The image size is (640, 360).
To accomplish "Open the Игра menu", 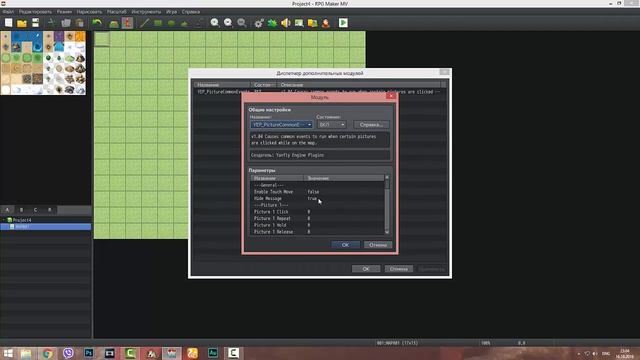I will (x=171, y=12).
